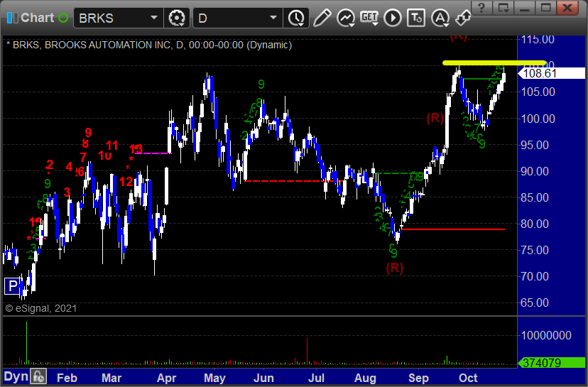Click the question mark help button
Image resolution: width=588 pixels, height=387 pixels.
click(x=481, y=8)
